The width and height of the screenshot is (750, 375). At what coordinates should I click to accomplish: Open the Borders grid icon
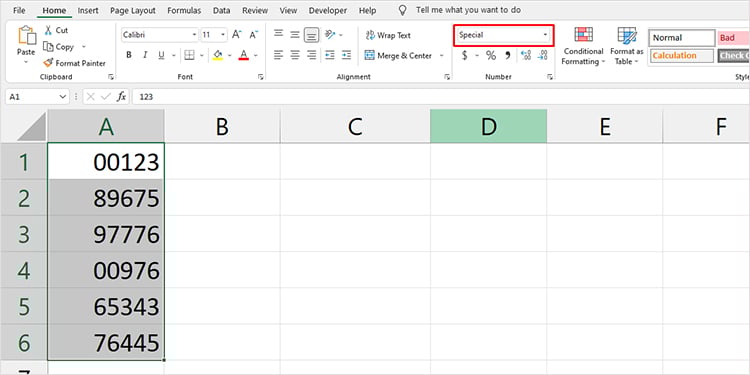[189, 55]
